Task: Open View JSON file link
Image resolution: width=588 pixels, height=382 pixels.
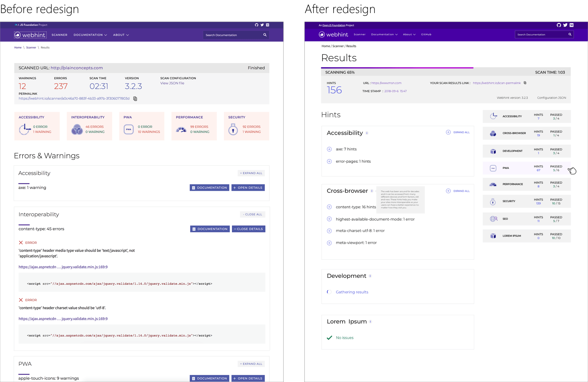Action: pos(172,83)
